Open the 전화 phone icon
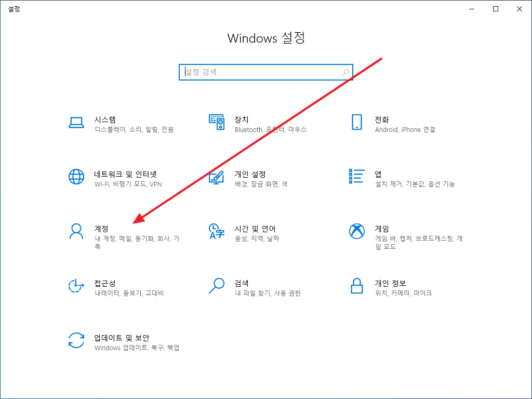The image size is (532, 399). pos(356,122)
